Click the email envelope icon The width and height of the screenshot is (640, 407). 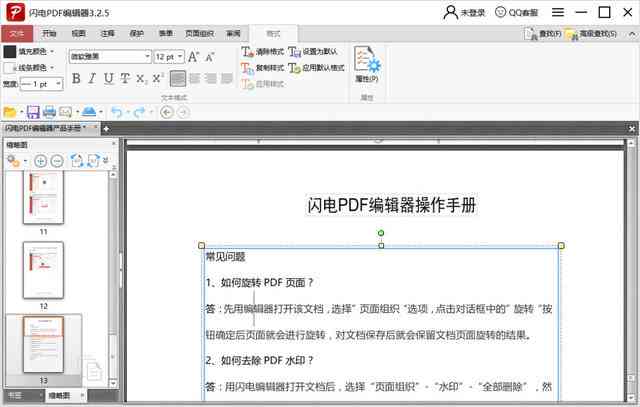click(x=65, y=112)
